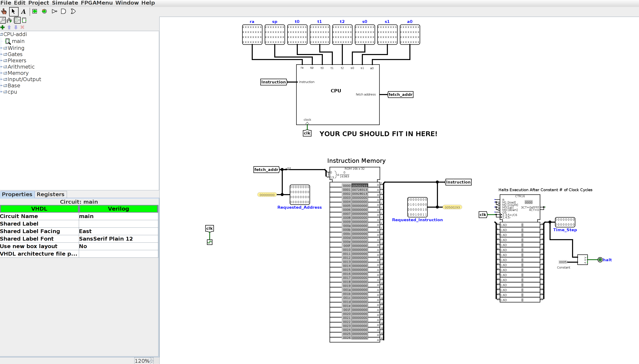Expand the Arithmetic library
The width and height of the screenshot is (639, 364).
[1, 67]
